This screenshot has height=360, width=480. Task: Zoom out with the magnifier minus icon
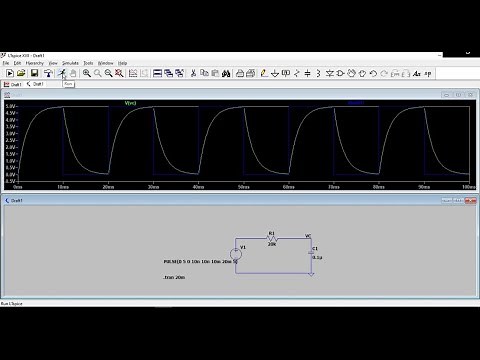[108, 73]
